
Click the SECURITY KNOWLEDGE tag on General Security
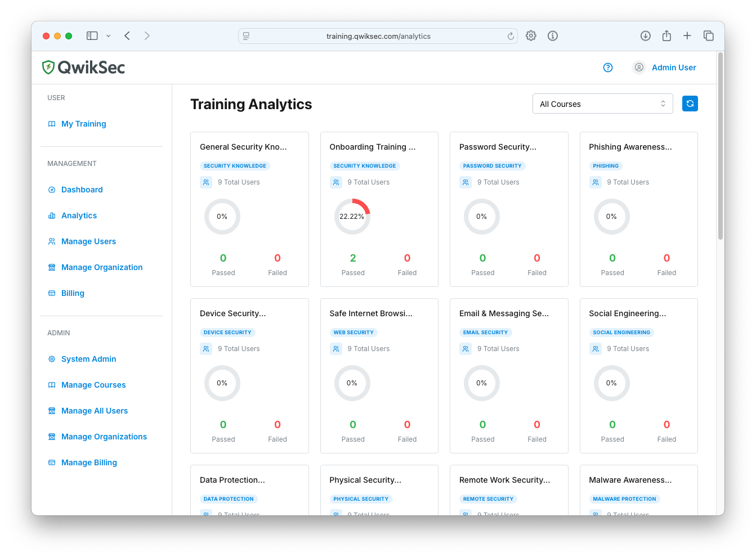[235, 166]
